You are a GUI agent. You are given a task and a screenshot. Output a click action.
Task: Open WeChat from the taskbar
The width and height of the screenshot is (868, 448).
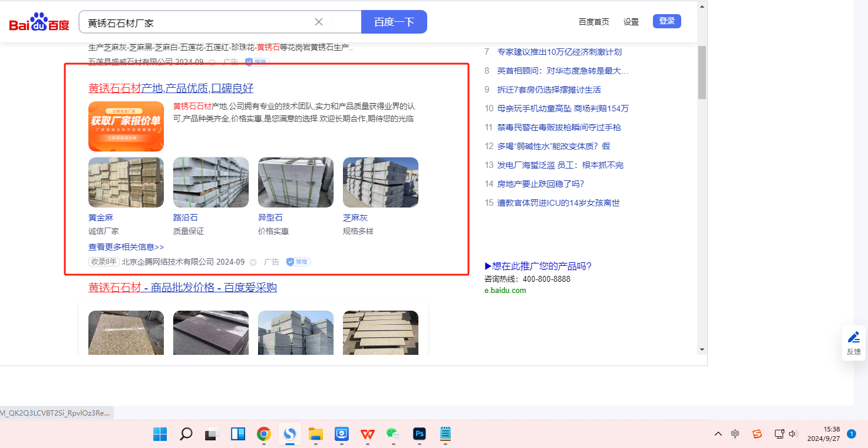(393, 434)
